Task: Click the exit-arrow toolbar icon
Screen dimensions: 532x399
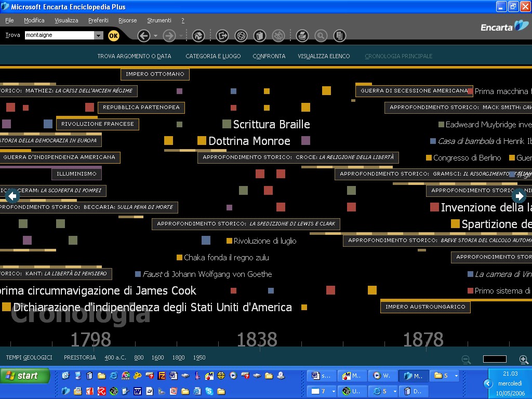Action: [222, 36]
